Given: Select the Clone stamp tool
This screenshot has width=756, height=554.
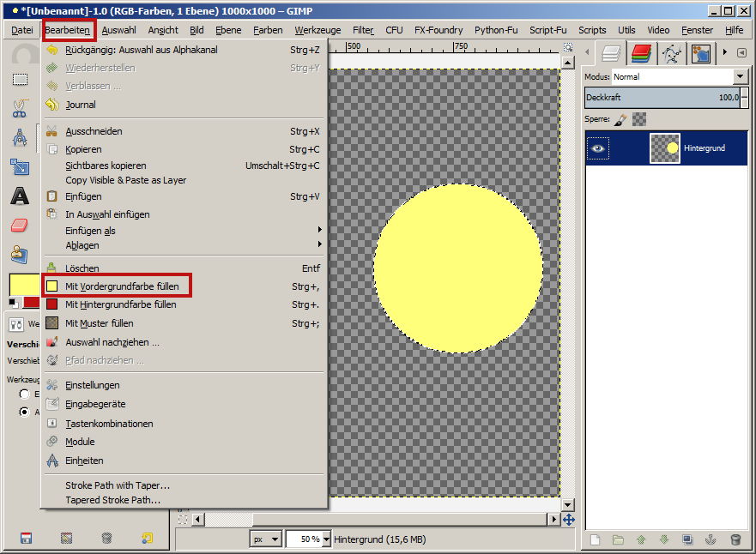Looking at the screenshot, I should (20, 255).
